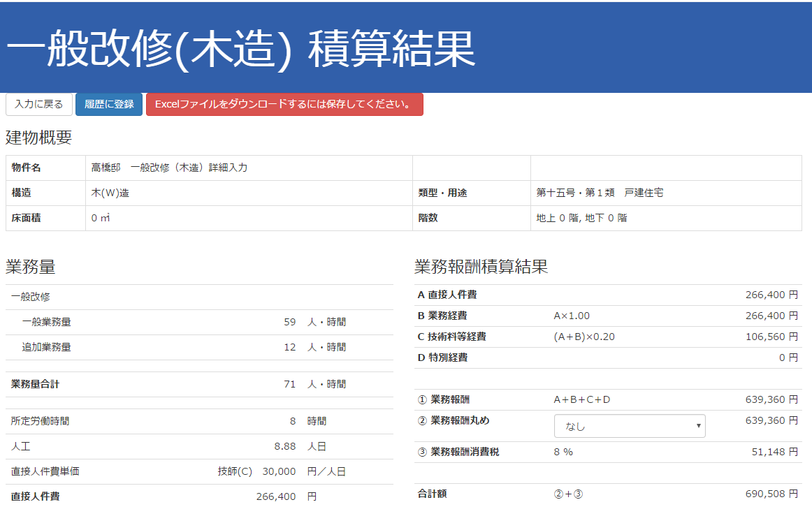Click the 266,400 円 amount for A 直接人件費
Screen dimensions: 812x523
(771, 295)
